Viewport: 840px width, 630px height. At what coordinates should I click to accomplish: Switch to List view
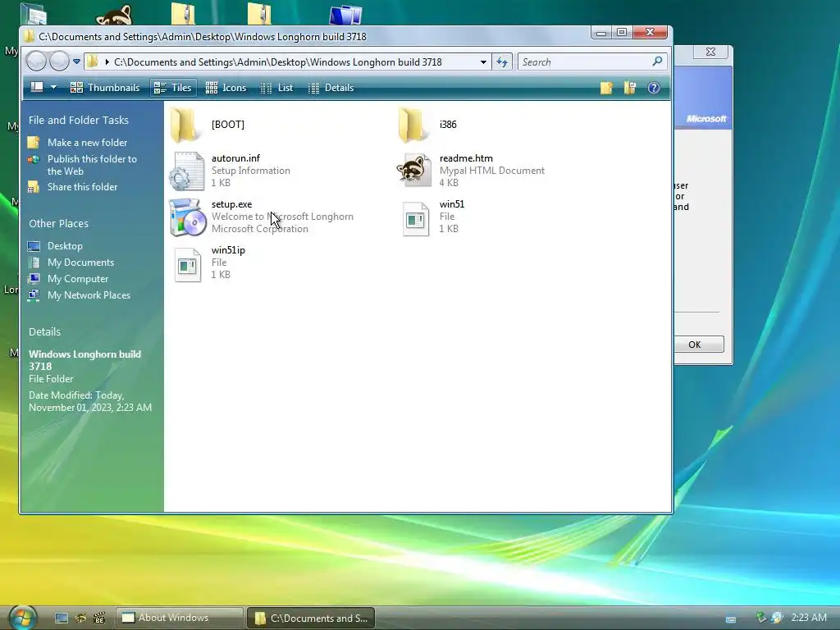pyautogui.click(x=276, y=87)
